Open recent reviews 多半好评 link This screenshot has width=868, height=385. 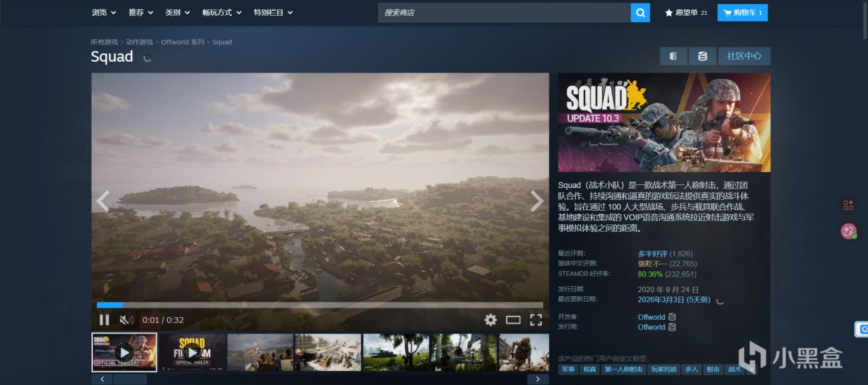pos(652,254)
